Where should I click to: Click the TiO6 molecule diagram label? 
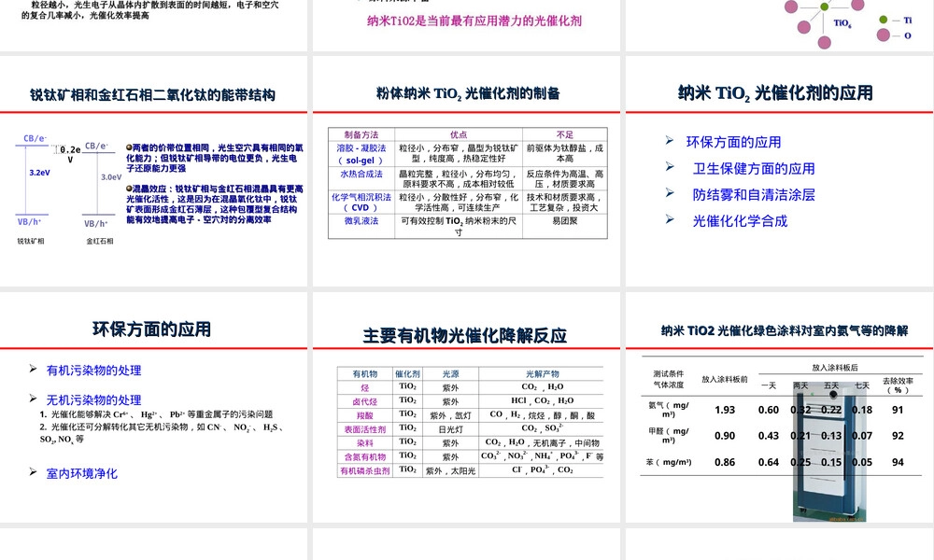point(842,23)
